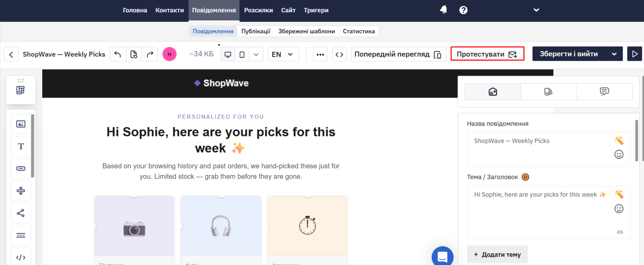Switch to the Повідомлення sub-tab

click(213, 31)
